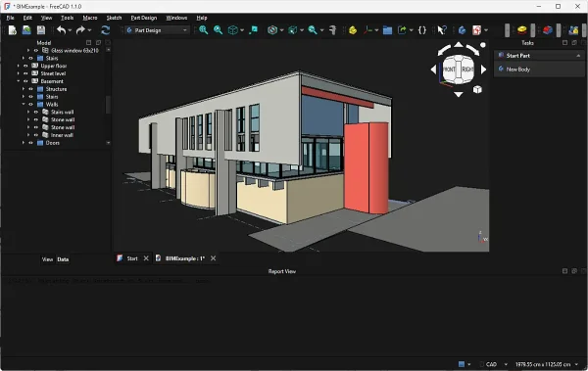The image size is (588, 371).
Task: Click the zoom tool icon
Action: (x=313, y=30)
